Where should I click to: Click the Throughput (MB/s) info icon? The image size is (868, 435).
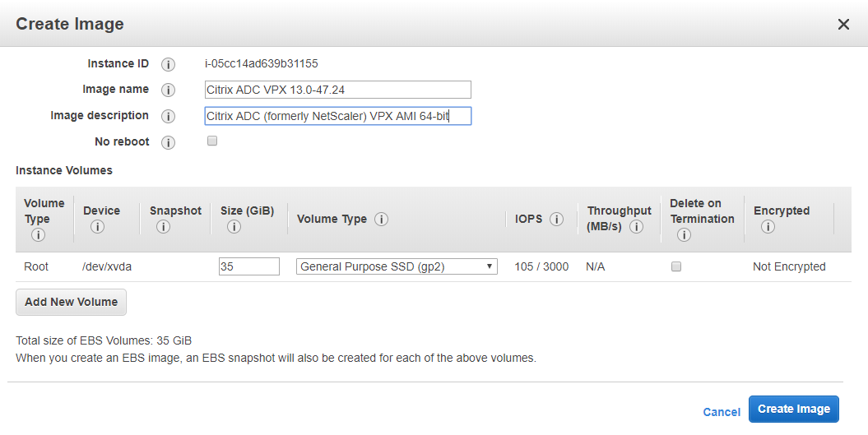point(636,227)
